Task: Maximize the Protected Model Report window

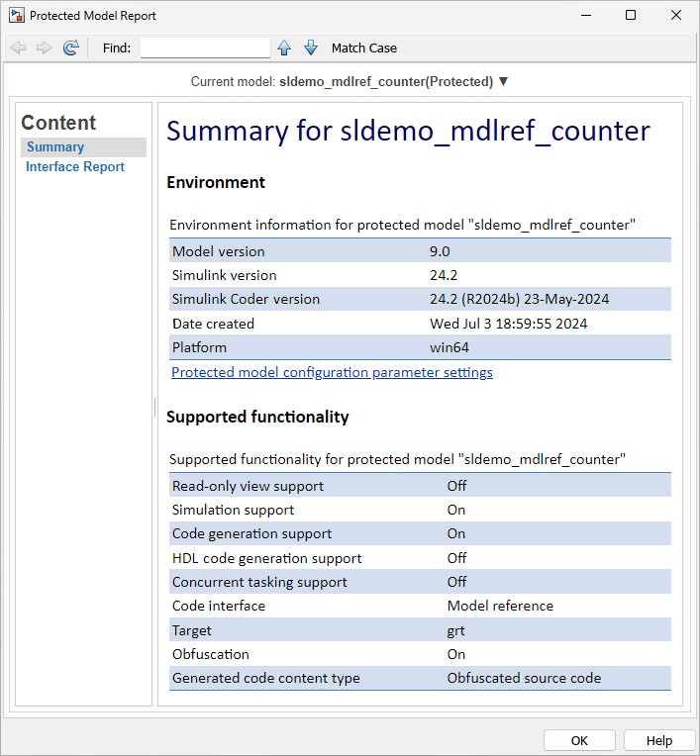Action: (x=631, y=16)
